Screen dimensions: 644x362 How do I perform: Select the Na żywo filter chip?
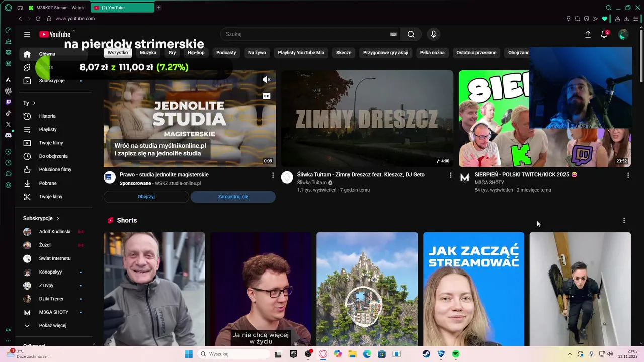[257, 53]
